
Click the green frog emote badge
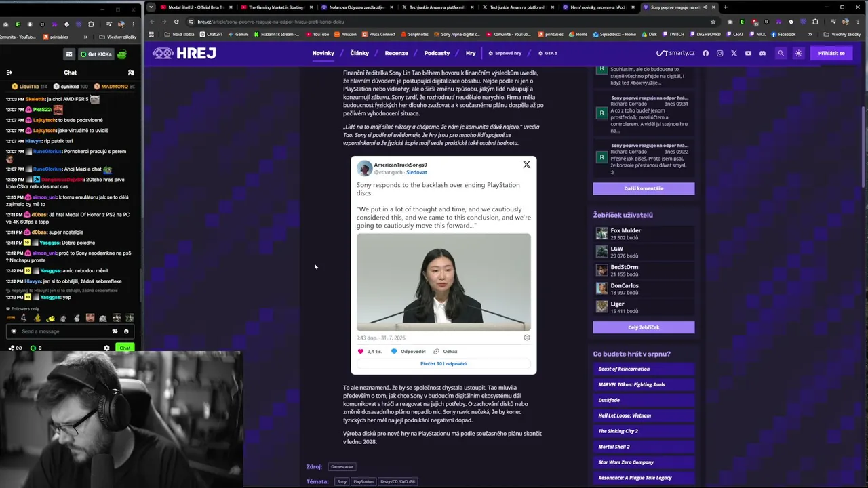pos(122,54)
